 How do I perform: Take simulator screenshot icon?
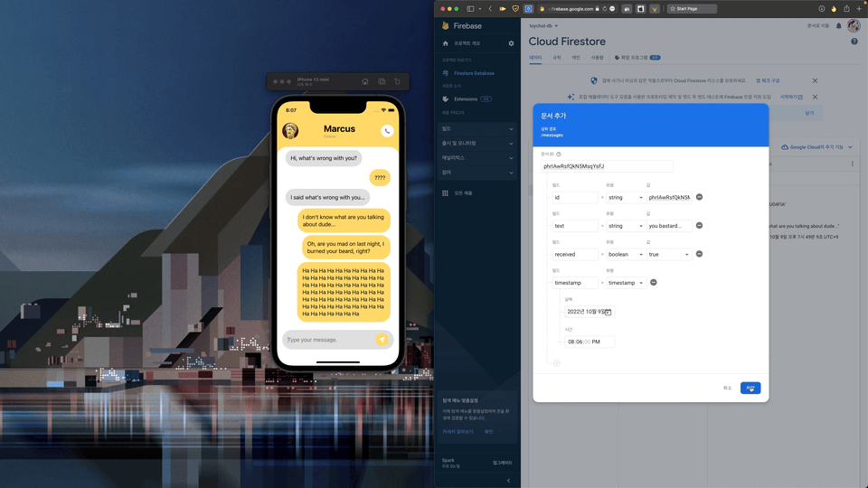(x=382, y=81)
